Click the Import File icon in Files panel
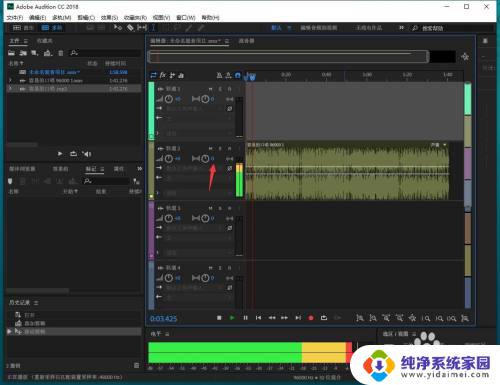 [23, 53]
